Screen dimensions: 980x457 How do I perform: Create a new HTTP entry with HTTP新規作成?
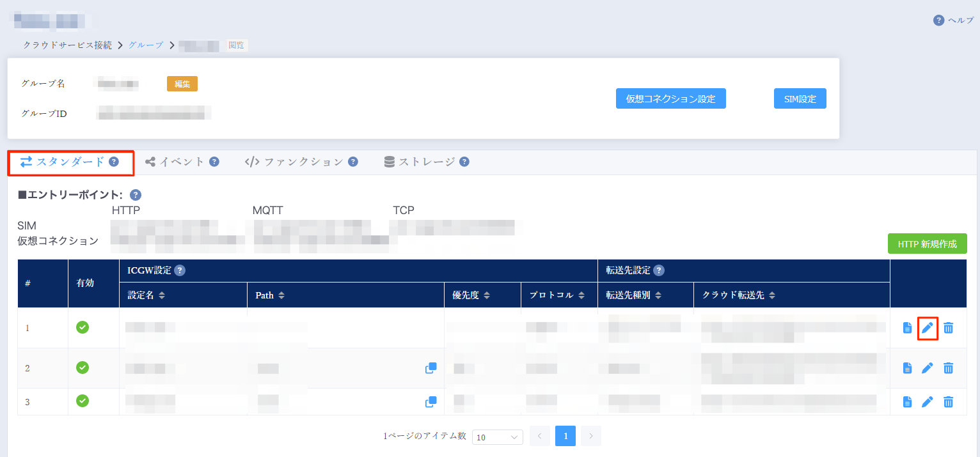(927, 244)
